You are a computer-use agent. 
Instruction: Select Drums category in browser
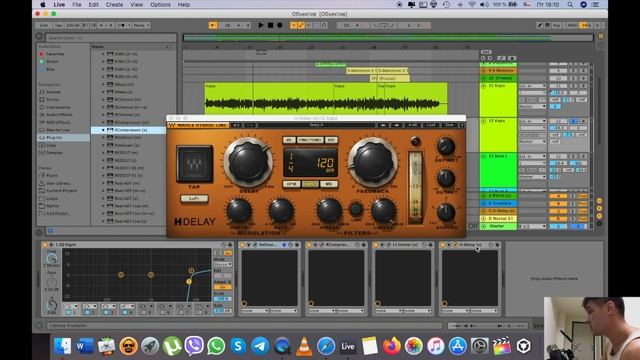click(x=53, y=99)
